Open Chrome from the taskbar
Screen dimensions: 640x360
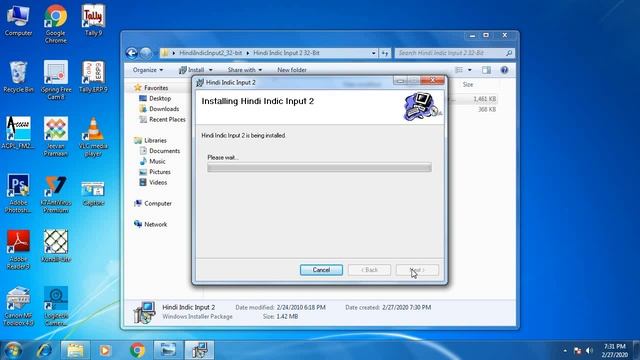click(x=137, y=350)
